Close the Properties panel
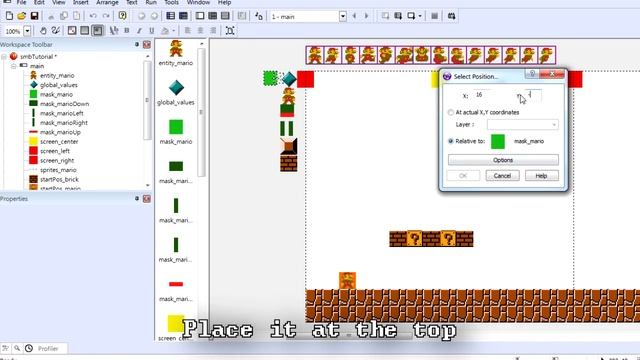This screenshot has width=640, height=360. [x=147, y=199]
